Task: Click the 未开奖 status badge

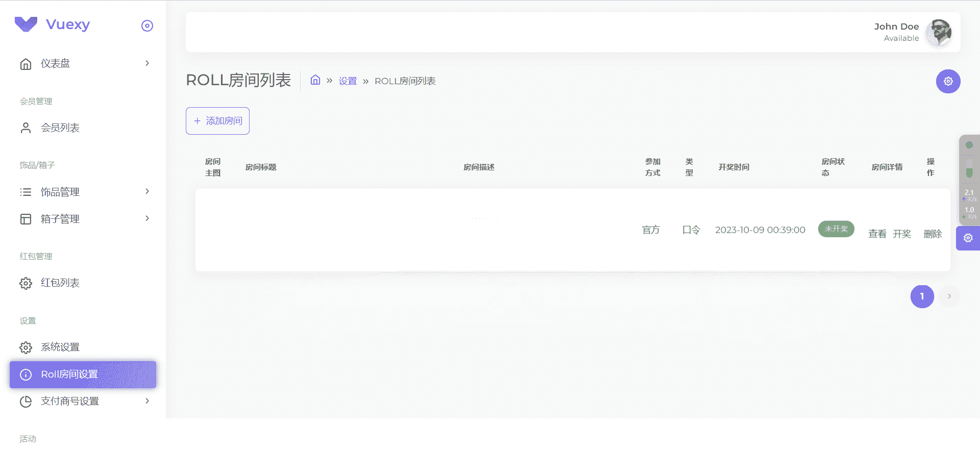Action: pyautogui.click(x=836, y=229)
